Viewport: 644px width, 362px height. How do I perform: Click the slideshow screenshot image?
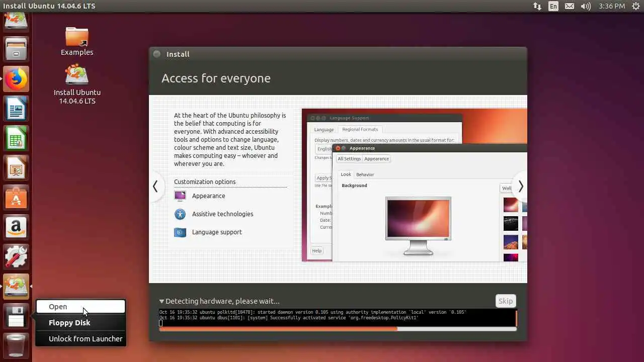pyautogui.click(x=415, y=186)
